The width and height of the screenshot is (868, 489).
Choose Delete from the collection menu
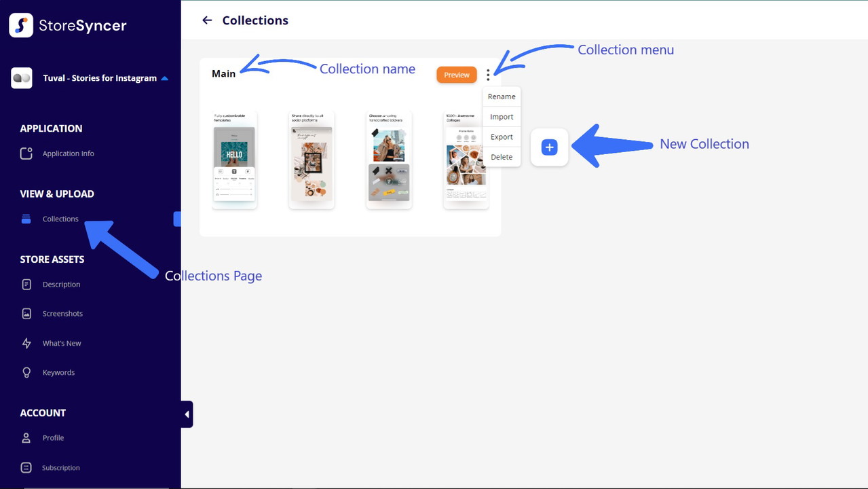pyautogui.click(x=502, y=157)
